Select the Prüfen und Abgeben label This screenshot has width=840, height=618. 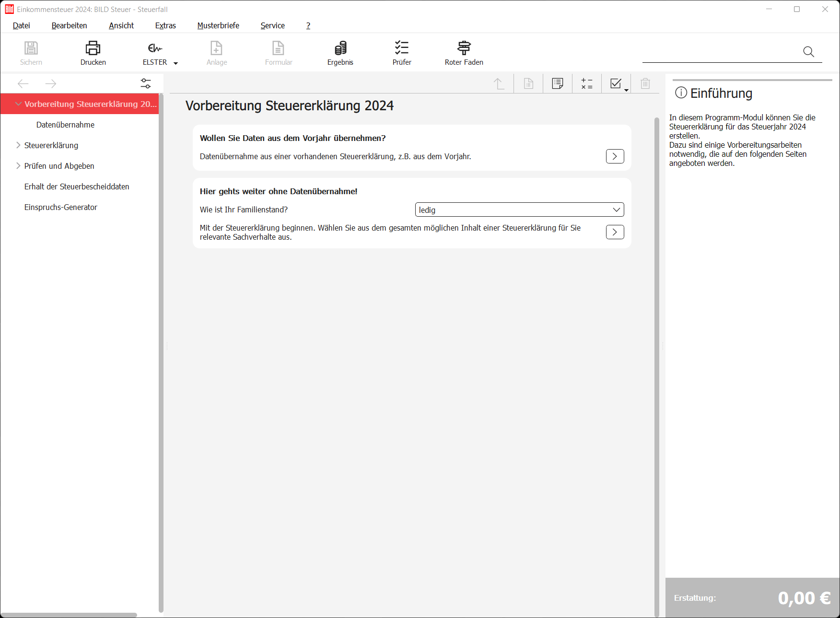[59, 166]
